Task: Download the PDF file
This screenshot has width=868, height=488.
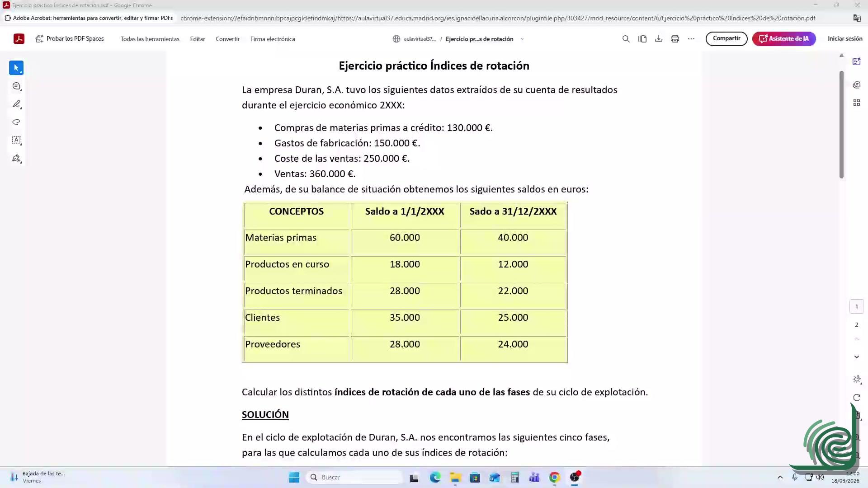Action: 658,39
